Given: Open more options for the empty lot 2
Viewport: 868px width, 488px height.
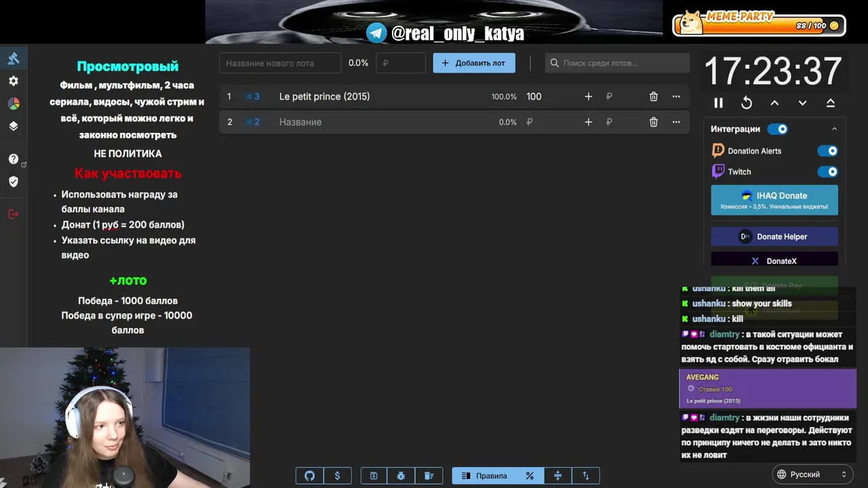Looking at the screenshot, I should click(x=676, y=122).
